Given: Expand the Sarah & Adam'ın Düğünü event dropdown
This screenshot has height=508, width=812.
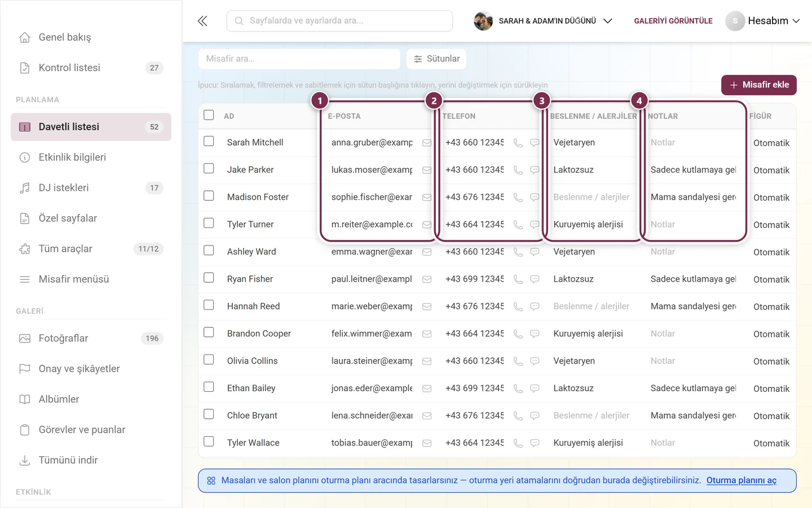Looking at the screenshot, I should click(543, 21).
